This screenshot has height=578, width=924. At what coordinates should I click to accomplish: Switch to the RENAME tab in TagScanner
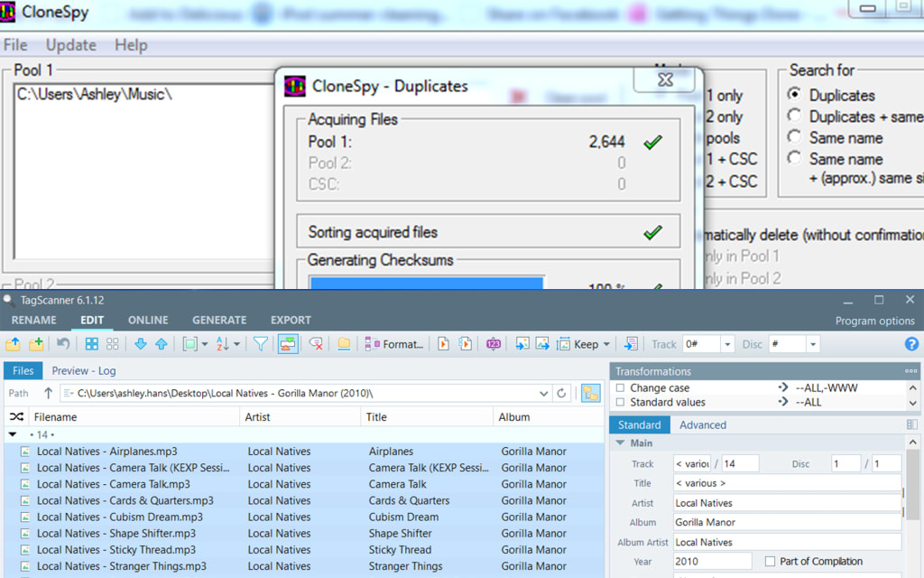[x=34, y=321]
